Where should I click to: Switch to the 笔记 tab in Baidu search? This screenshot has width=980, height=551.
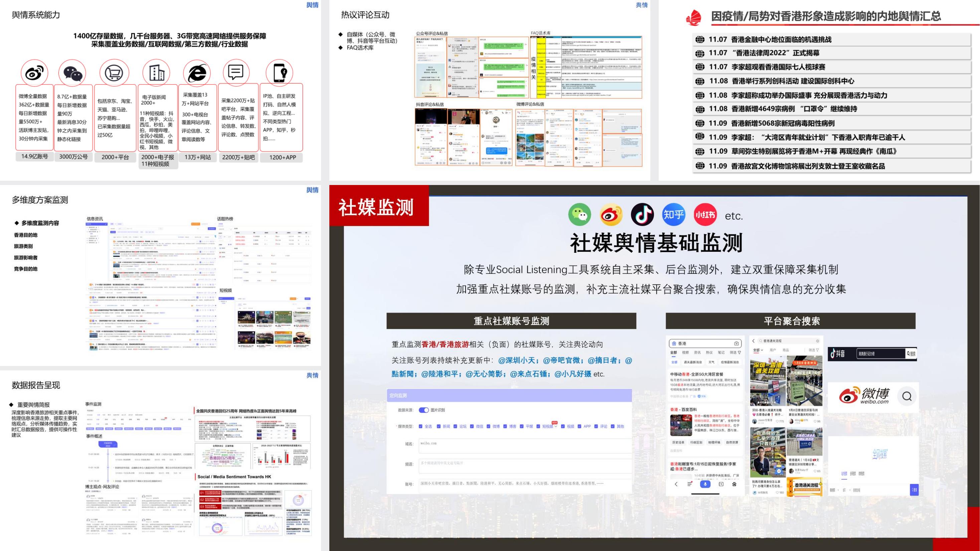coord(721,353)
